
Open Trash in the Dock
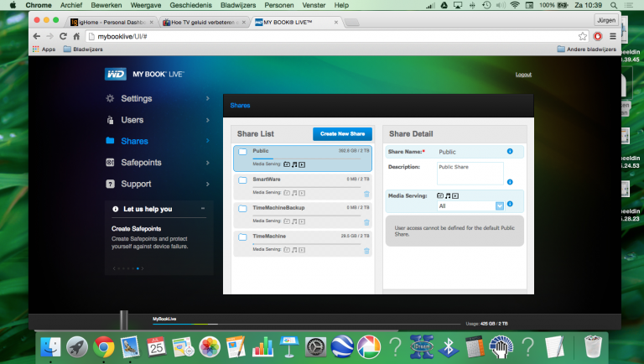[593, 346]
